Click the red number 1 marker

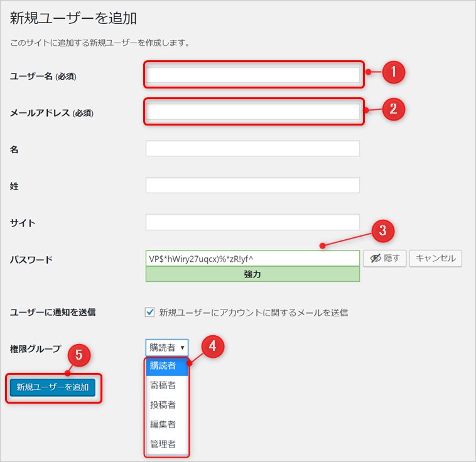click(x=393, y=72)
